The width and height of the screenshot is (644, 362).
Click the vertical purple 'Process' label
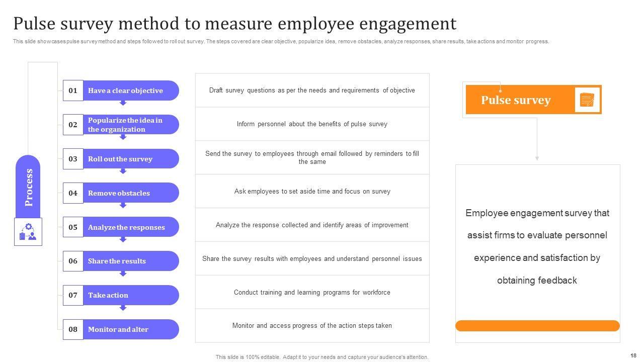(x=28, y=187)
